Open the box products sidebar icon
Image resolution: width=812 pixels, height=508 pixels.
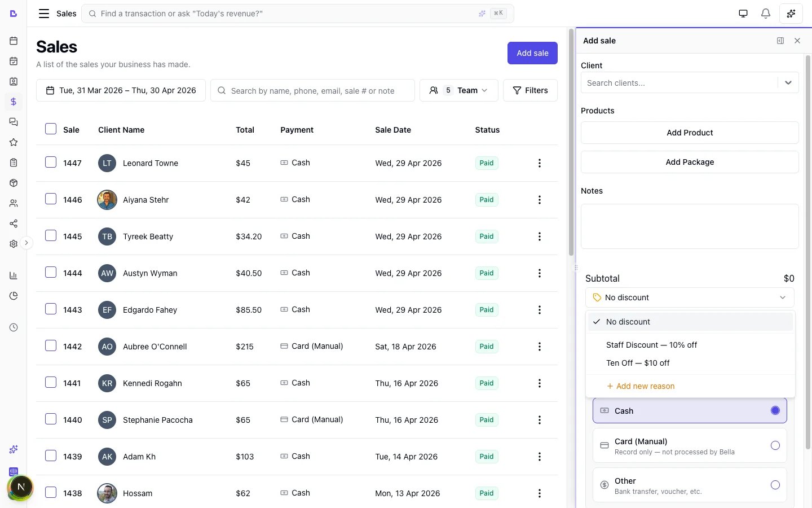click(14, 183)
